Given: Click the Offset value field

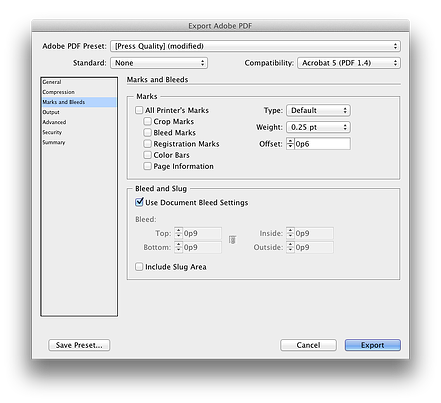Looking at the screenshot, I should pyautogui.click(x=322, y=144).
